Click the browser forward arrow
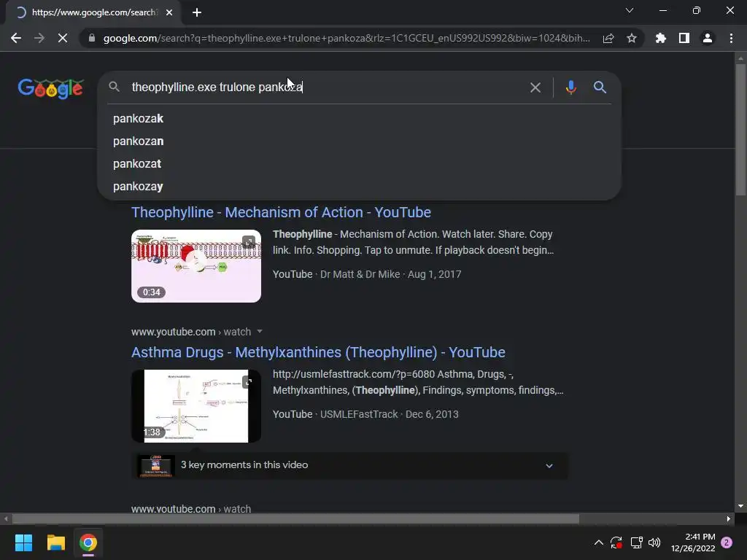Image resolution: width=747 pixels, height=560 pixels. coord(39,38)
